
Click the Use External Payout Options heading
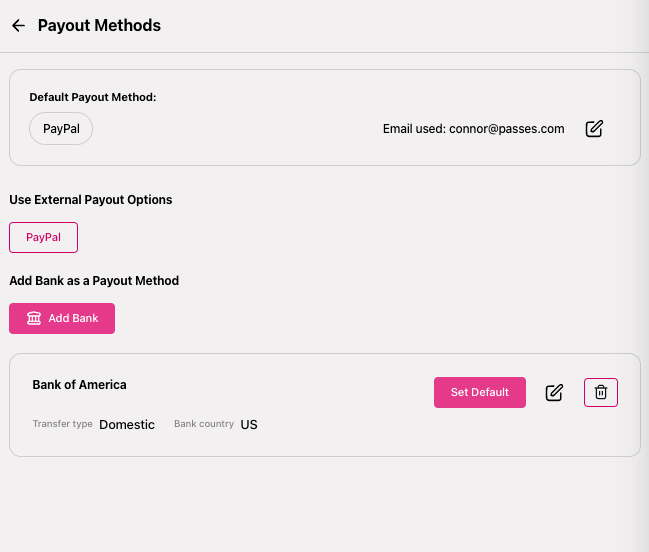click(91, 200)
